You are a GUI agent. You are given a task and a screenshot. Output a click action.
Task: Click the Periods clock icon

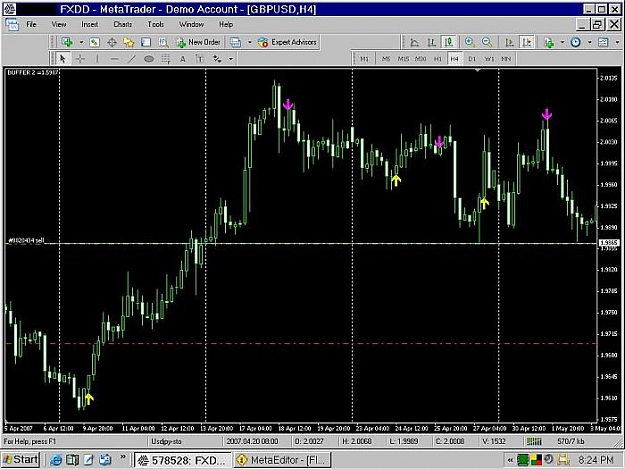point(576,42)
